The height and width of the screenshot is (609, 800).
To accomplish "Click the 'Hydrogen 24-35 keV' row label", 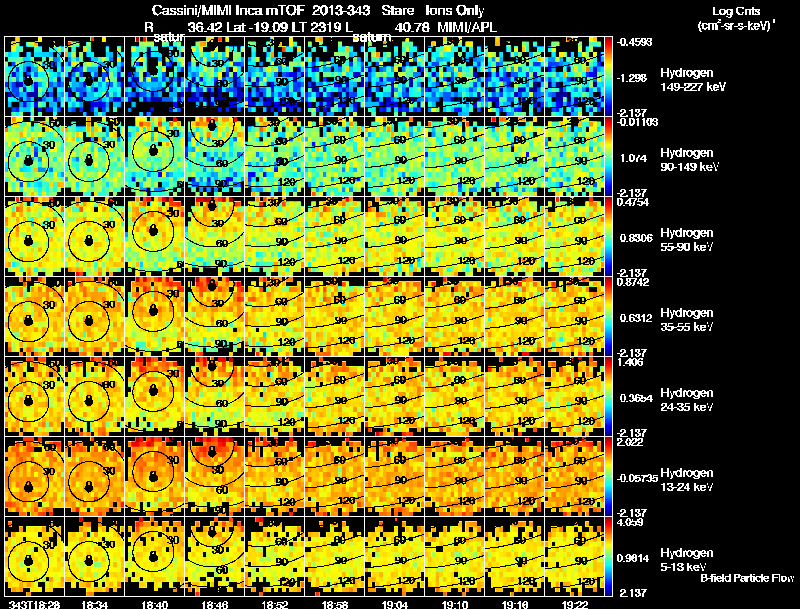I will [x=687, y=400].
